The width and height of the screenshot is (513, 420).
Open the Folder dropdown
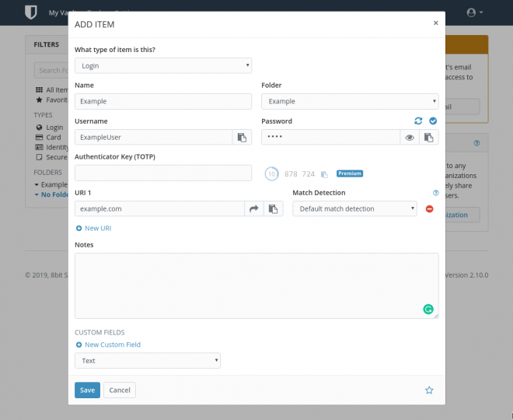click(350, 101)
